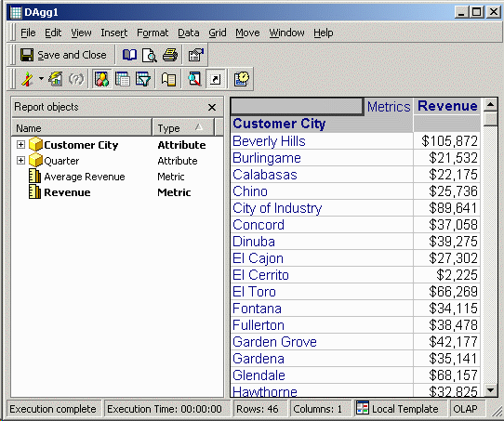This screenshot has height=421, width=504.
Task: Click the Beverly Hills city link
Action: [269, 141]
